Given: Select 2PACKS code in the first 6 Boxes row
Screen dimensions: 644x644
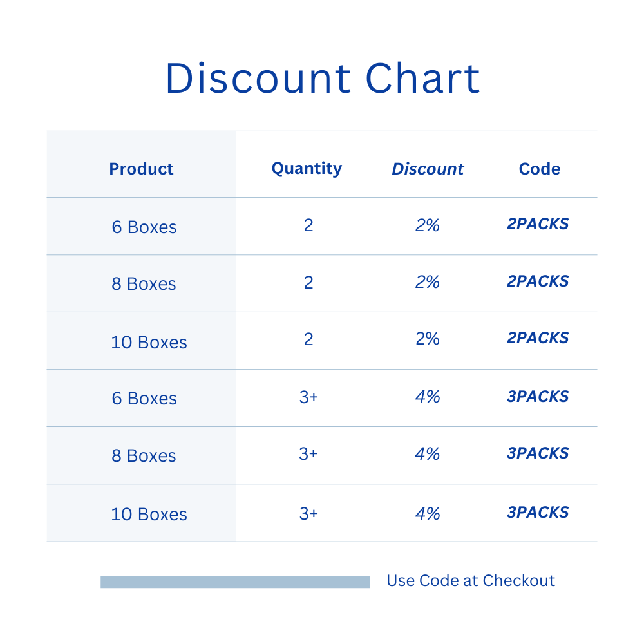Looking at the screenshot, I should [x=538, y=224].
